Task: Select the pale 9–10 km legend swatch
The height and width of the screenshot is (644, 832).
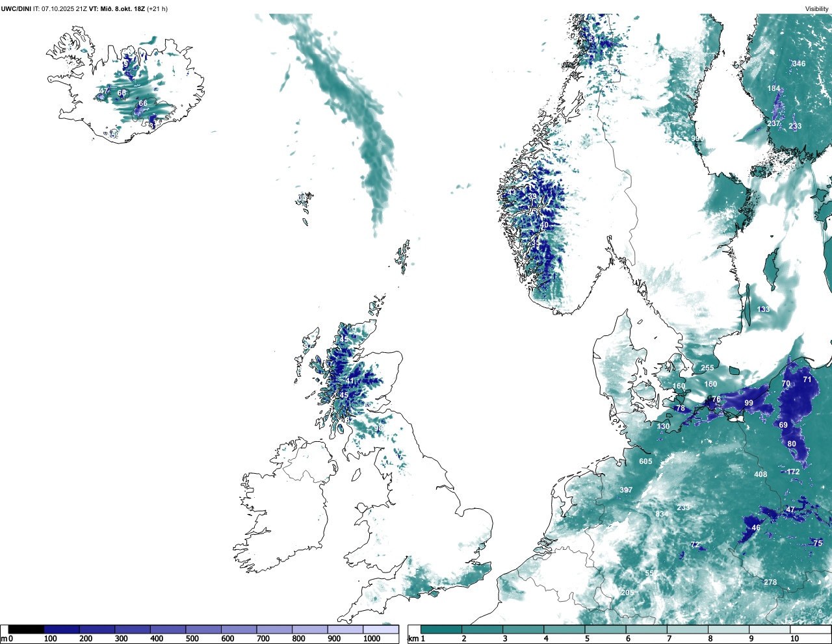Action: [x=770, y=630]
